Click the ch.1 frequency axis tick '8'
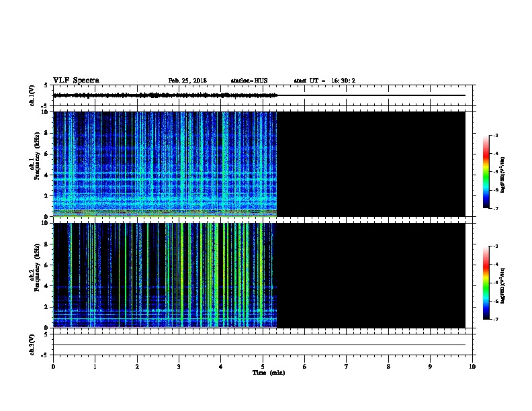Viewport: 532px width, 411px height. coord(46,133)
